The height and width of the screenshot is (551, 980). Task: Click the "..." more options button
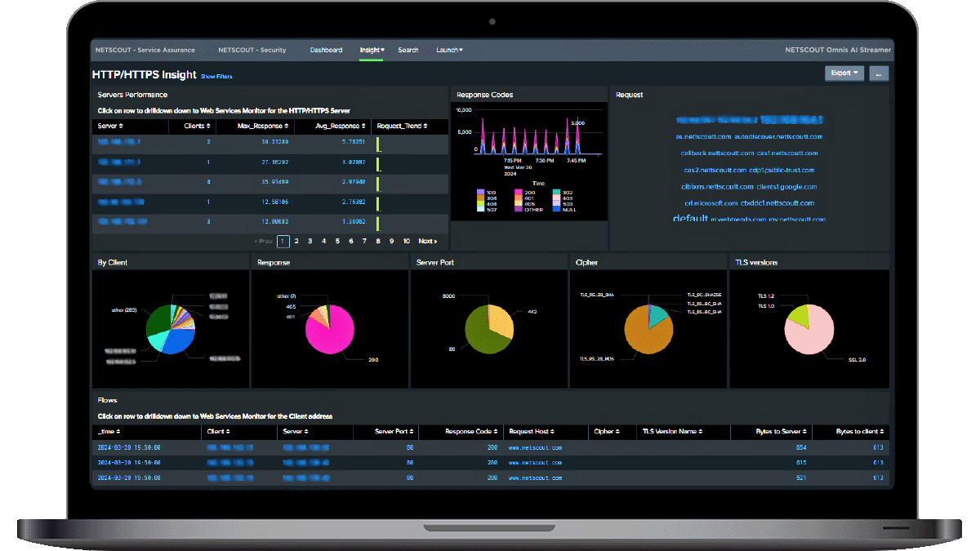click(879, 73)
